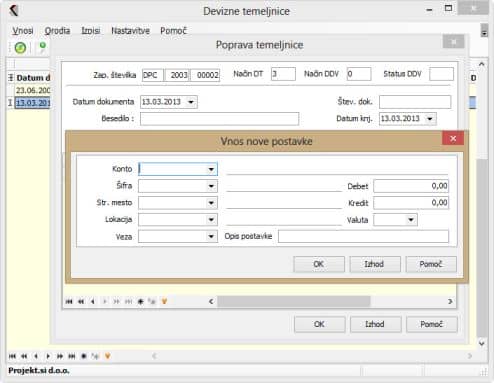Jump back a page in Poprava temeljnice navigator
The height and width of the screenshot is (383, 494).
tap(81, 302)
